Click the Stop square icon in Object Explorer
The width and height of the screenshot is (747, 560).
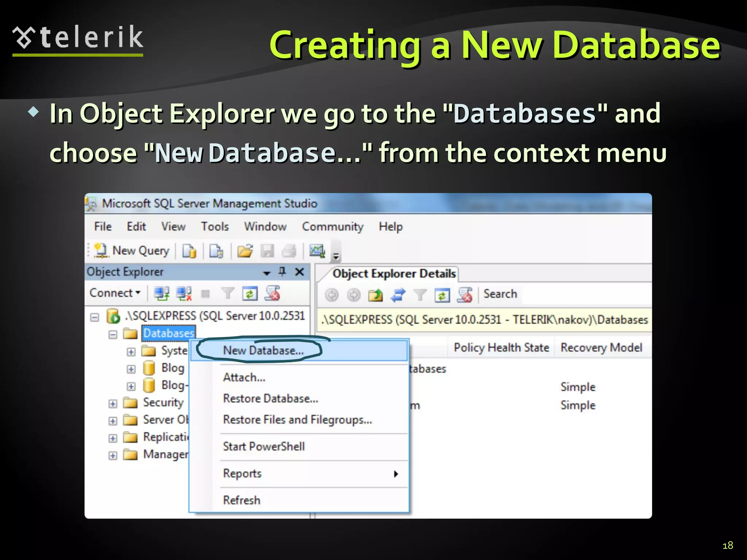(x=206, y=294)
